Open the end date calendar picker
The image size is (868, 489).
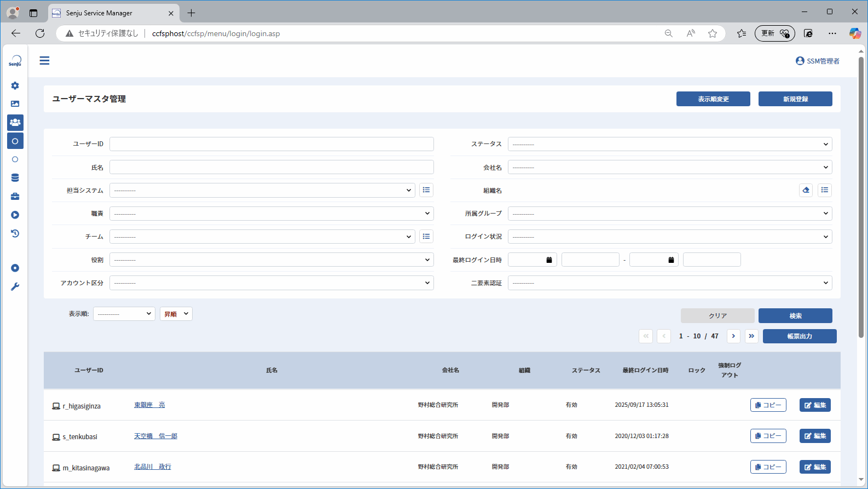pyautogui.click(x=671, y=260)
